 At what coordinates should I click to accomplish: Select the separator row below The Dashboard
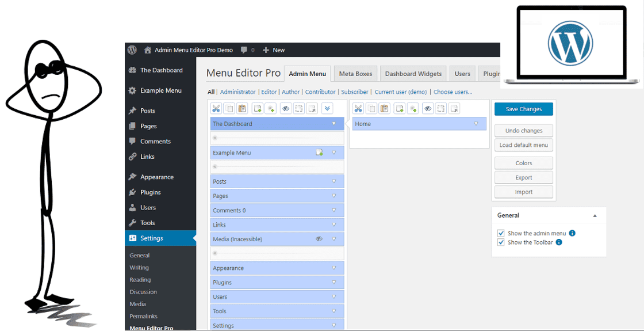coord(277,138)
